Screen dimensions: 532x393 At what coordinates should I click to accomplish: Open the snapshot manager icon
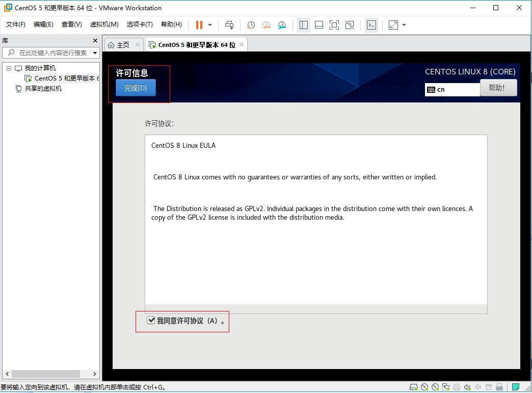(282, 25)
